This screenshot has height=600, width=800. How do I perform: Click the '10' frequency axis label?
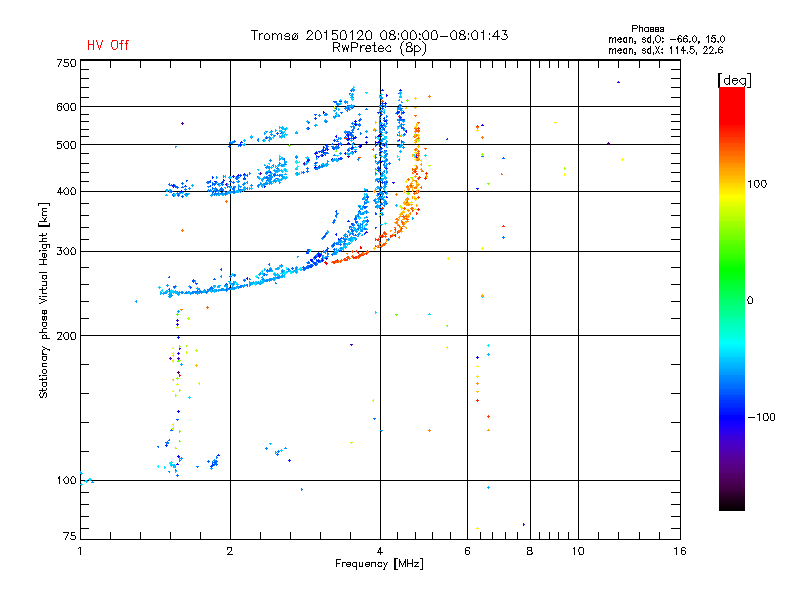pyautogui.click(x=578, y=551)
